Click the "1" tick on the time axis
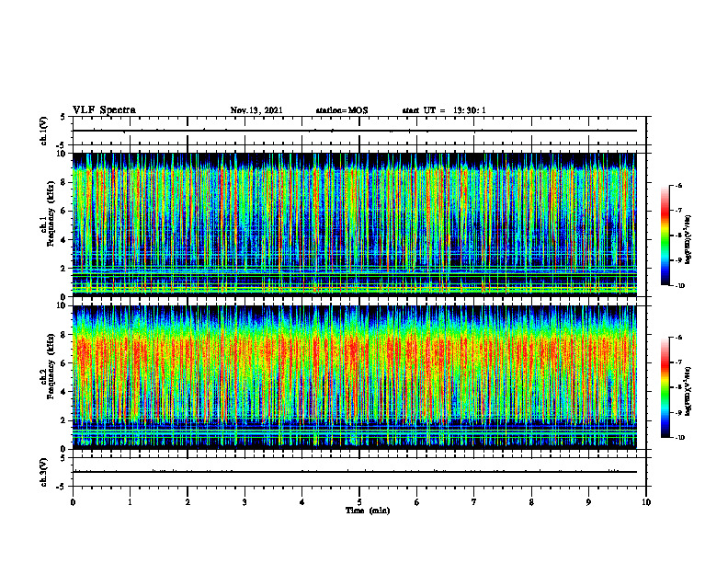Screen dimensions: 728x563 130,502
